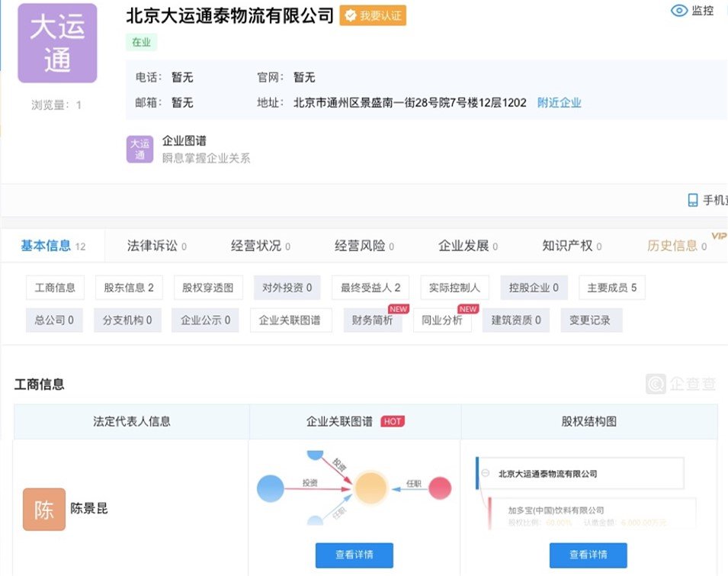Open the 实际控制人 section
This screenshot has width=728, height=576.
(454, 288)
